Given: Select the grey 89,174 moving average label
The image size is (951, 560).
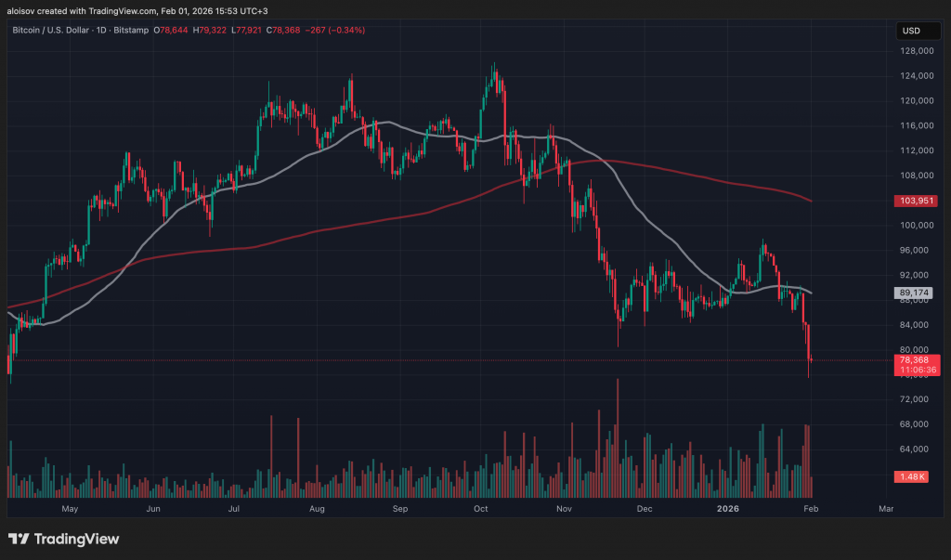Looking at the screenshot, I should pyautogui.click(x=911, y=293).
